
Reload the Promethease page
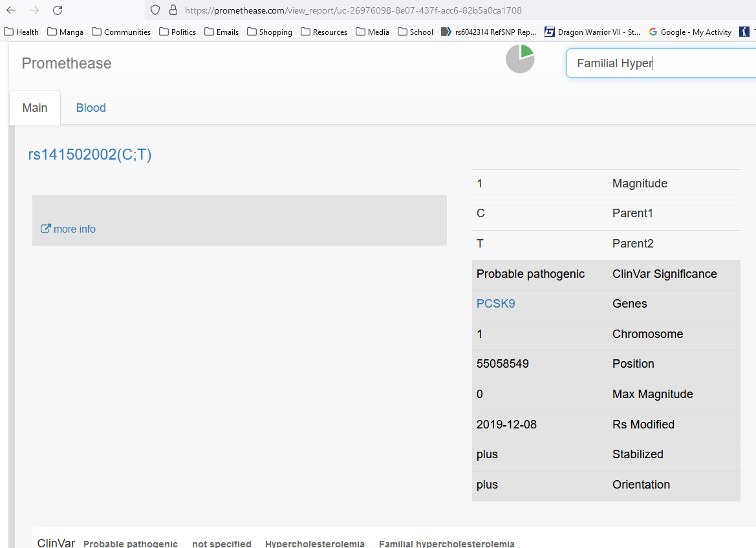pos(58,10)
